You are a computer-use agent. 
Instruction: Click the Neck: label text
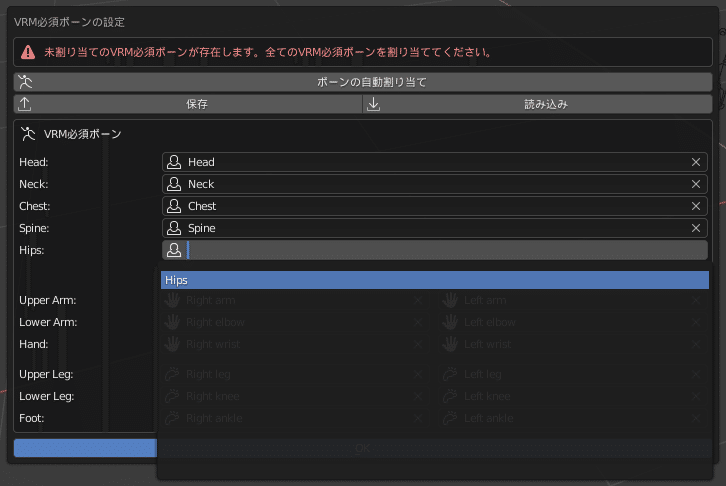coord(34,184)
